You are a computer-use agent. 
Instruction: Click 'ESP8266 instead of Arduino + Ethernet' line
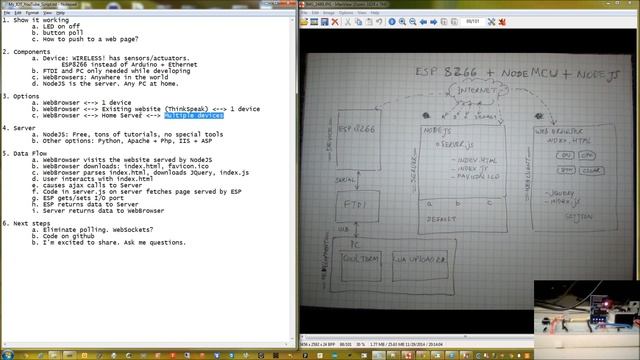pyautogui.click(x=129, y=64)
